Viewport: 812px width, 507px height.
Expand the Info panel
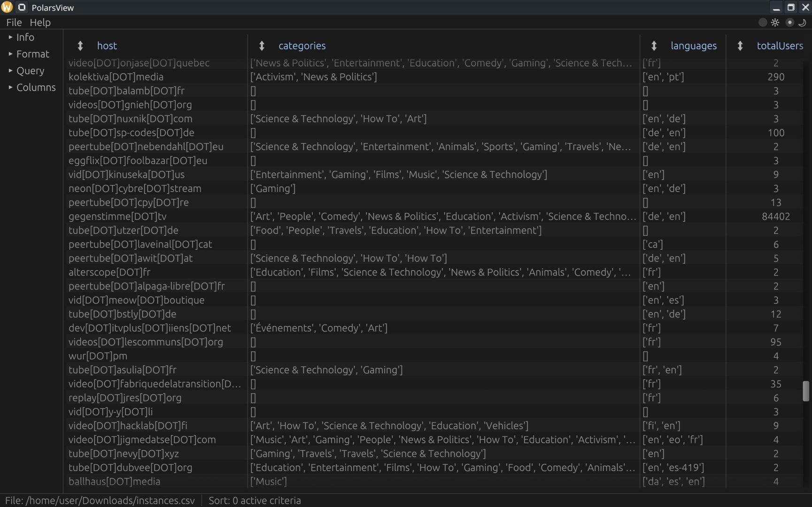pyautogui.click(x=22, y=37)
